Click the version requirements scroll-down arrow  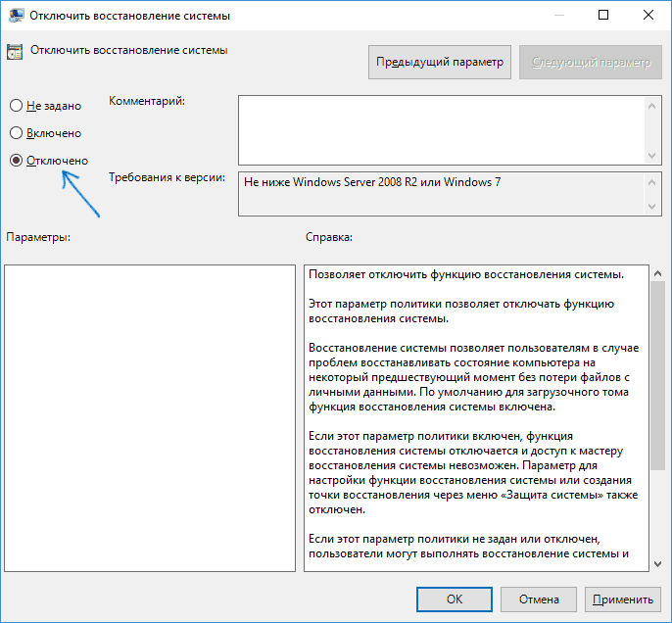click(651, 207)
